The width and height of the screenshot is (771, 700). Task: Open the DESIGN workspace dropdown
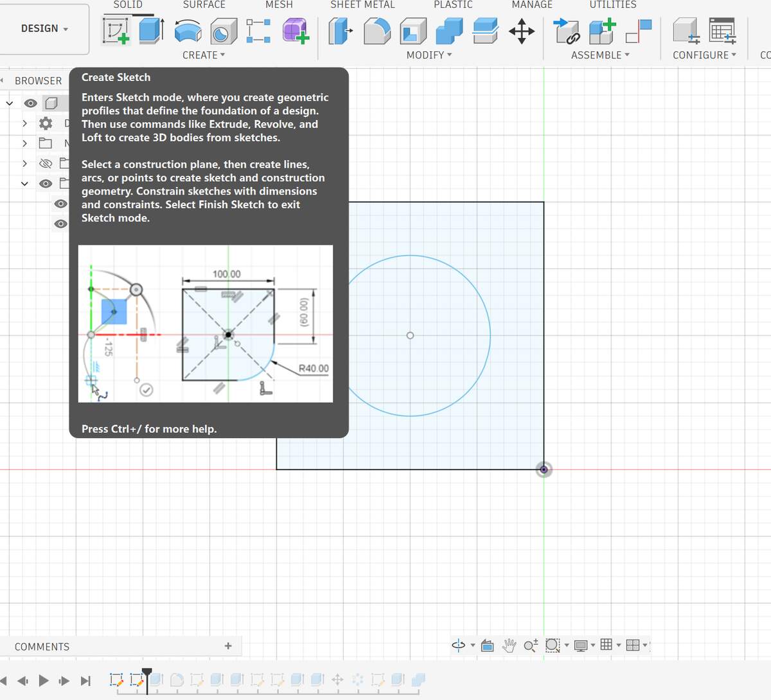(44, 29)
